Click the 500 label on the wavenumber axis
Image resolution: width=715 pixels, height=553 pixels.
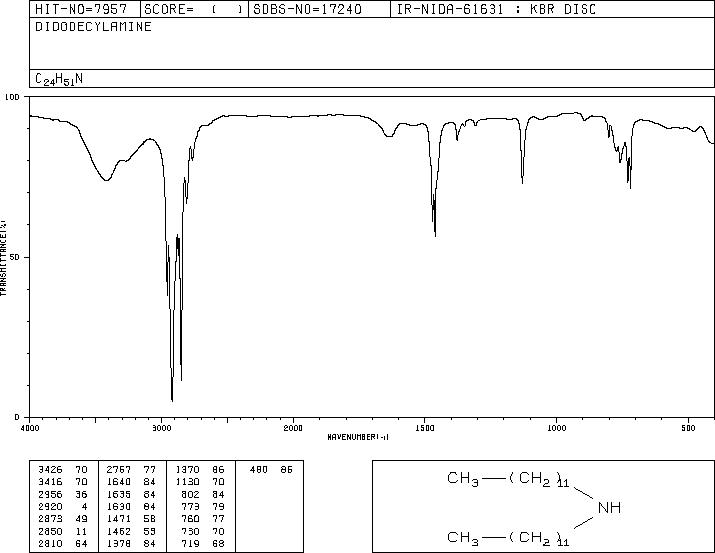(x=688, y=428)
